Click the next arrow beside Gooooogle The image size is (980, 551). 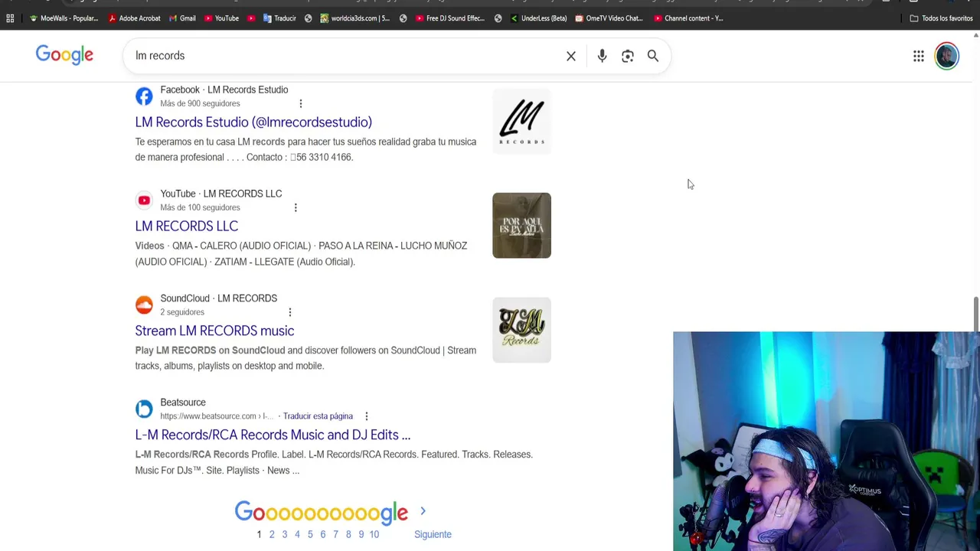423,511
